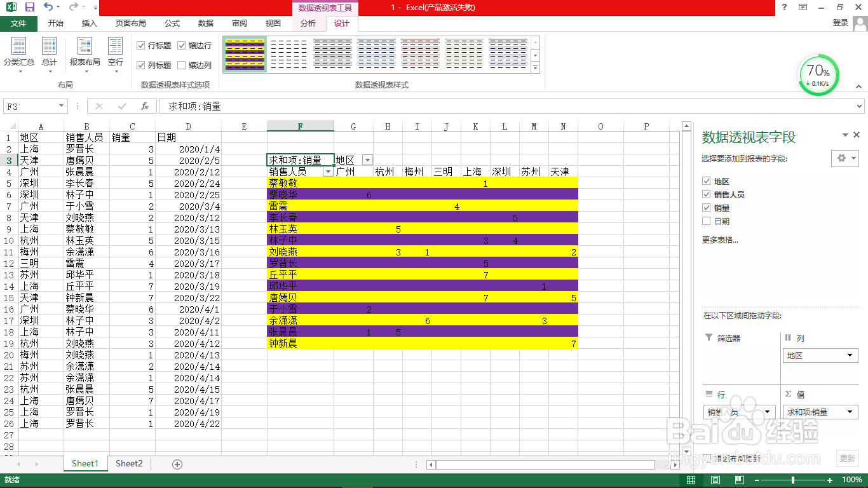Open the field pane options arrow
This screenshot has width=868, height=488.
[845, 135]
